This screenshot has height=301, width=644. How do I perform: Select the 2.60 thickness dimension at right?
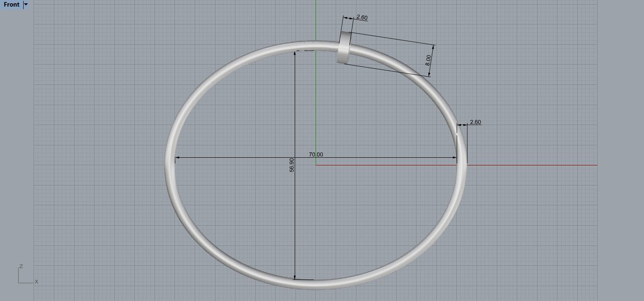[475, 122]
